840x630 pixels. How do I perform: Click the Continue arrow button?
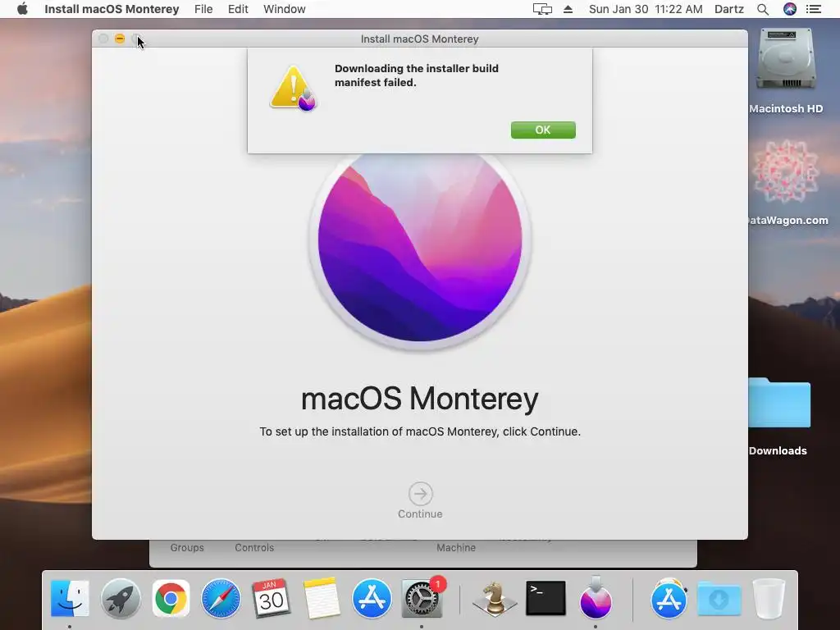click(x=421, y=493)
